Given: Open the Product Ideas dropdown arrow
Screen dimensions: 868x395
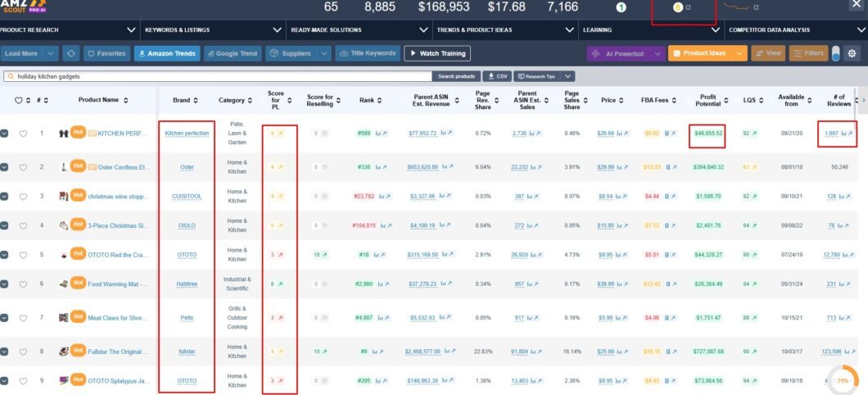Looking at the screenshot, I should [739, 54].
